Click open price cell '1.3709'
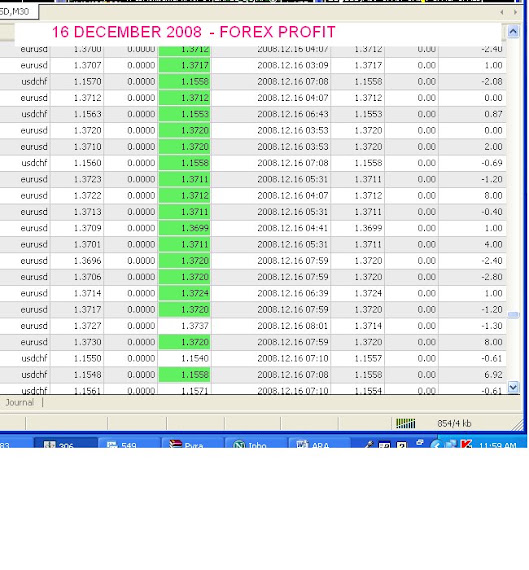 (87, 228)
